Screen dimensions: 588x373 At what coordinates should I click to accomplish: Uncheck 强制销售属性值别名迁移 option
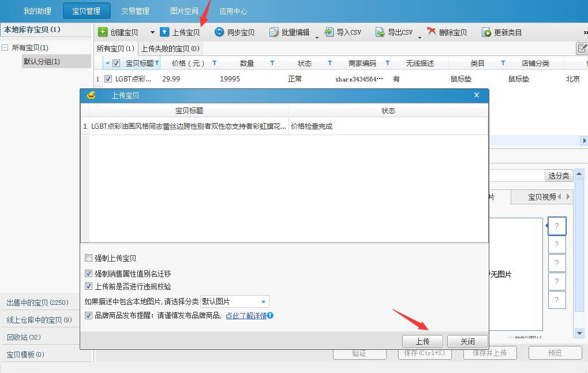pos(88,274)
